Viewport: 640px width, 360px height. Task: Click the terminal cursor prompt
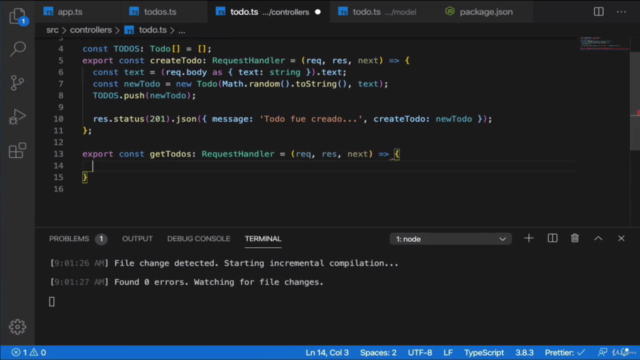pos(52,302)
